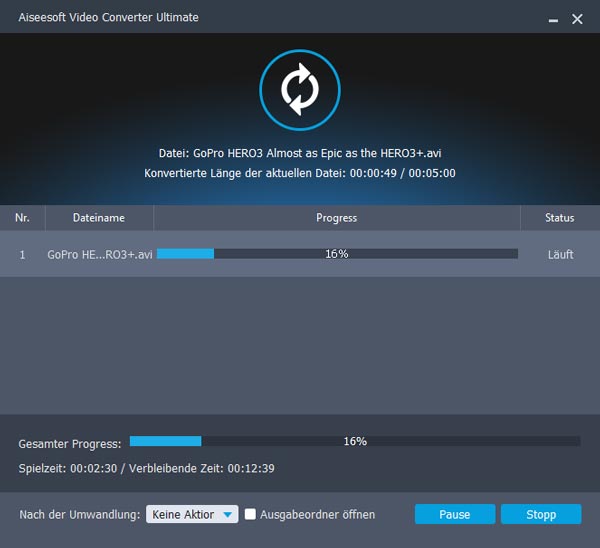Click the Läuft status in row 1
The width and height of the screenshot is (600, 548).
click(560, 254)
